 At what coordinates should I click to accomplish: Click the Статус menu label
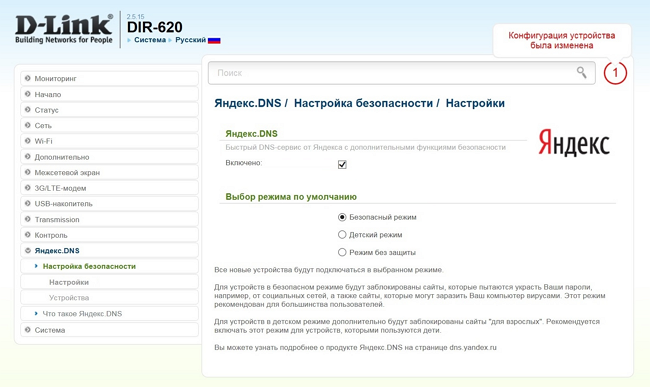click(46, 110)
